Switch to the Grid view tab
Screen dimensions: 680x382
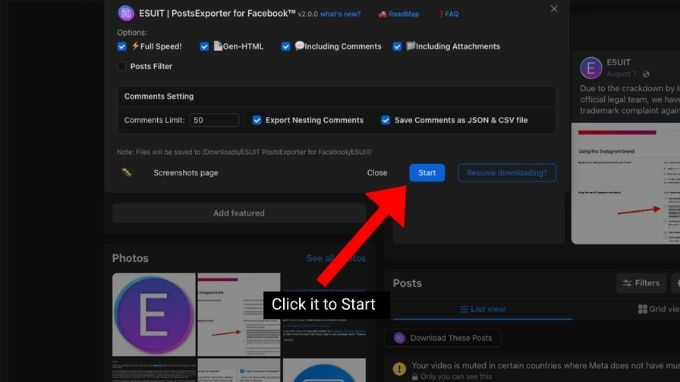658,309
